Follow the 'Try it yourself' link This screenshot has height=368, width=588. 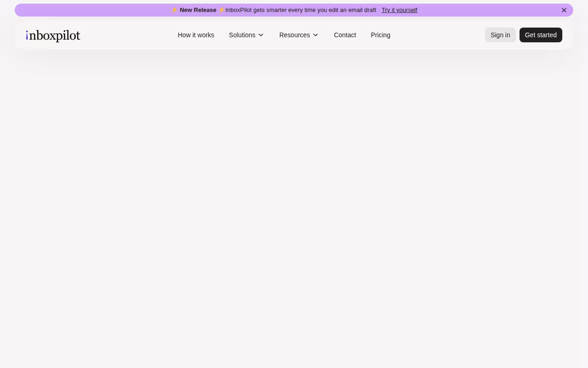click(x=399, y=10)
